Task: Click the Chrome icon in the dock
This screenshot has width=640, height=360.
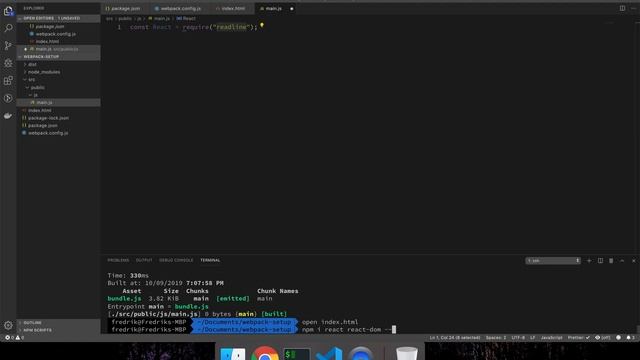Action: pyautogui.click(x=264, y=353)
